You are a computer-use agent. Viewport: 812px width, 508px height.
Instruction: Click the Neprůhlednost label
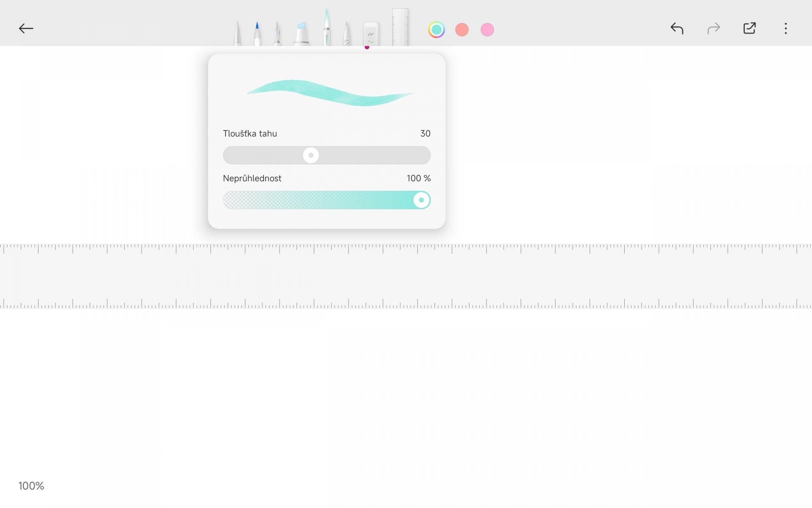[252, 179]
